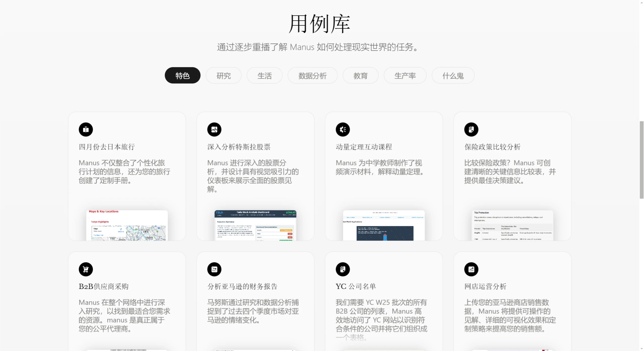Switch to the 数据分析 tab

point(312,75)
